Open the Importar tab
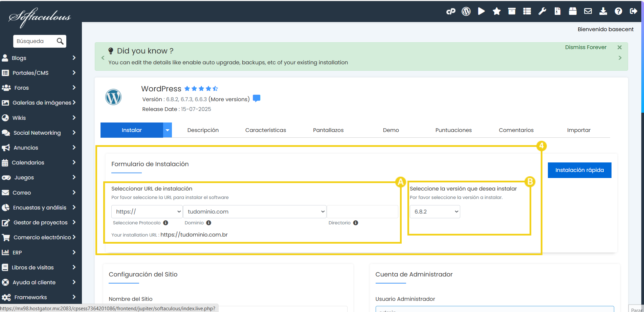 (x=579, y=130)
